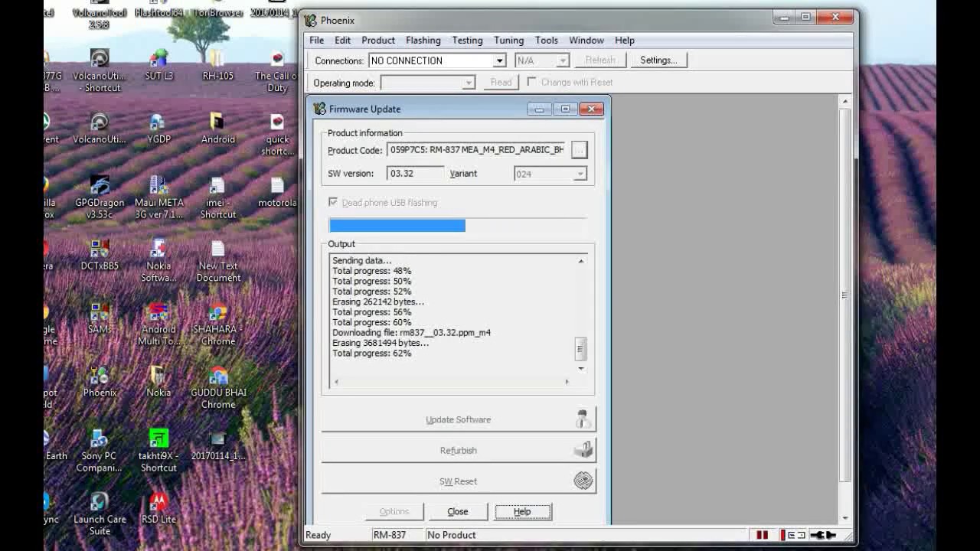Launch Sony PC Companion shortcut
Screen dimensions: 980x551
(100, 451)
